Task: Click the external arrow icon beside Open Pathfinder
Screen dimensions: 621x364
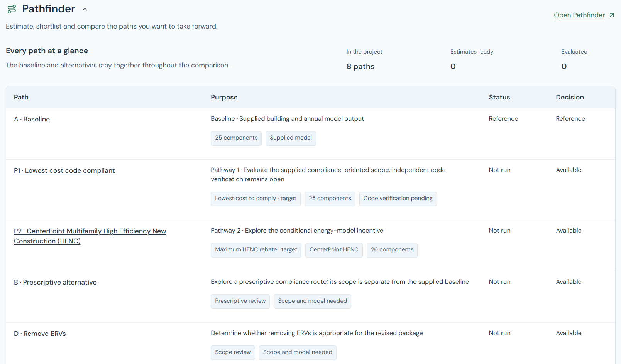Action: [611, 15]
